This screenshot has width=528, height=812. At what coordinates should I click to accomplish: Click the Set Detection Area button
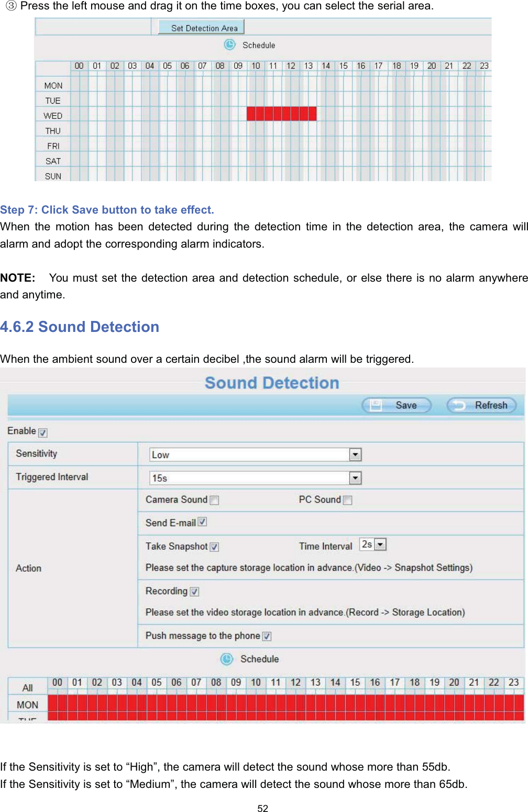point(201,28)
